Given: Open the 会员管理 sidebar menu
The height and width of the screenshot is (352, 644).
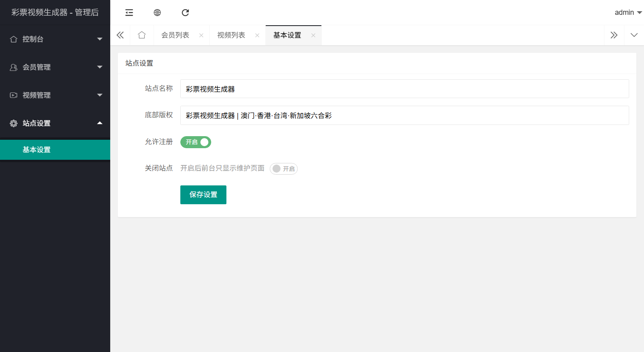Looking at the screenshot, I should tap(55, 67).
